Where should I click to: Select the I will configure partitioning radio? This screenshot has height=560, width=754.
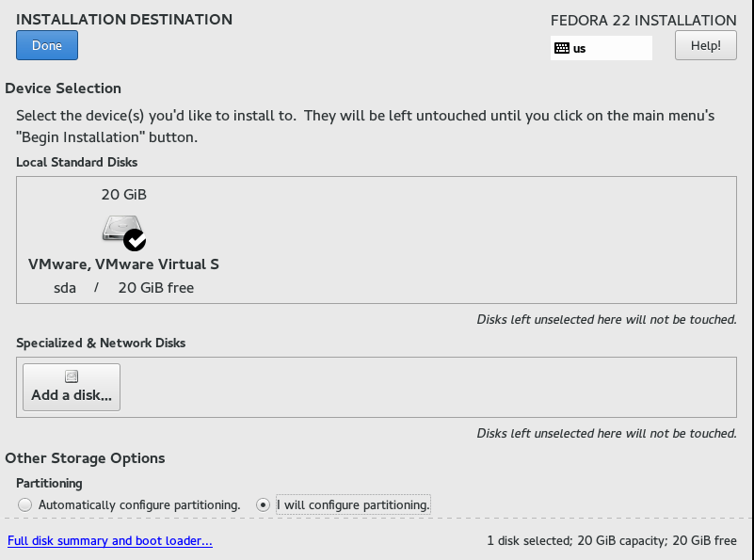(x=263, y=504)
